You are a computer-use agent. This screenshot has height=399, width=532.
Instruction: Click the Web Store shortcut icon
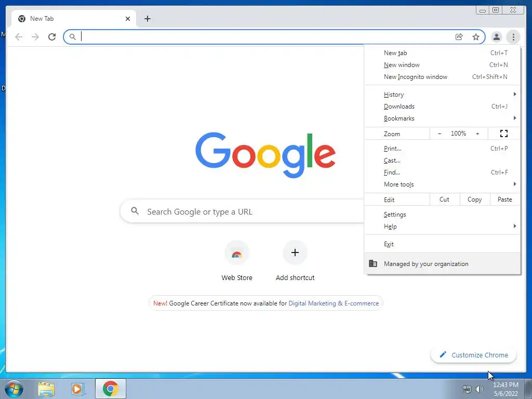pos(237,253)
